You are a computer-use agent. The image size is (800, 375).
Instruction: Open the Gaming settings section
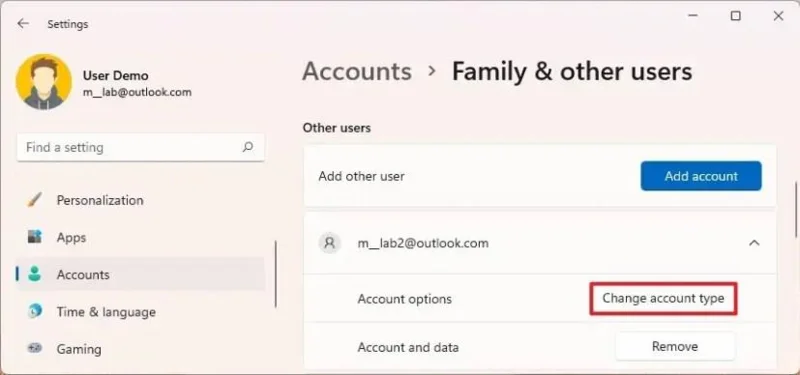tap(140, 349)
